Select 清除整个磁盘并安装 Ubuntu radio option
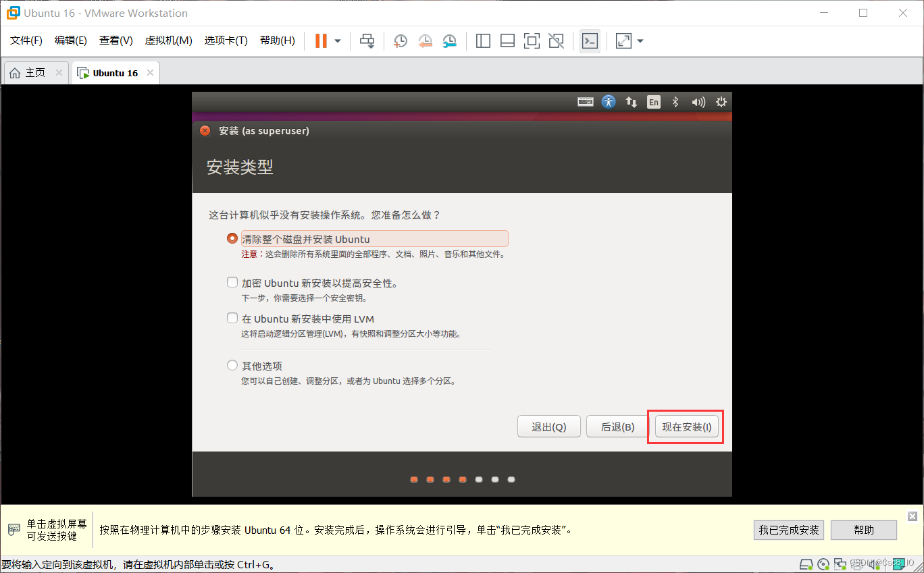This screenshot has height=573, width=924. pos(232,238)
